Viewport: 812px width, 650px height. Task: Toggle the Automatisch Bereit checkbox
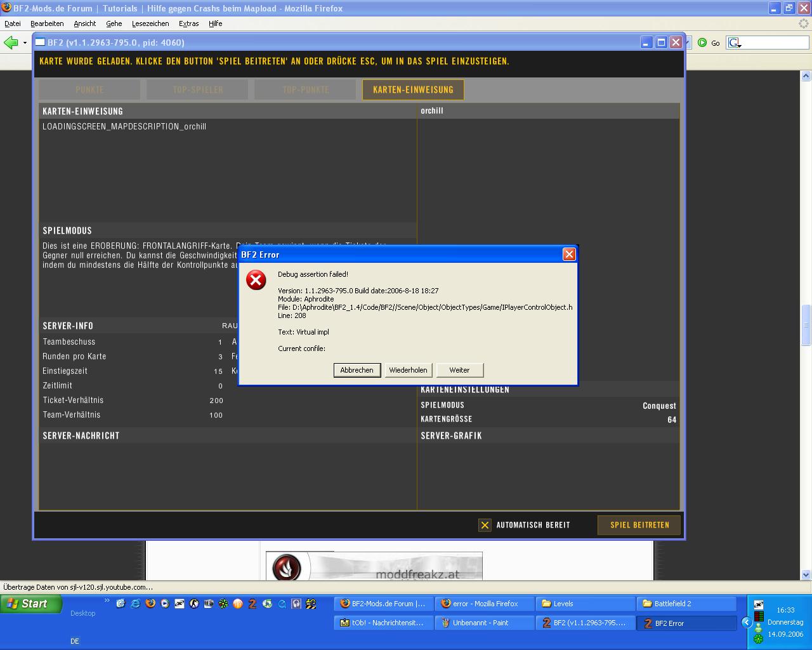485,525
